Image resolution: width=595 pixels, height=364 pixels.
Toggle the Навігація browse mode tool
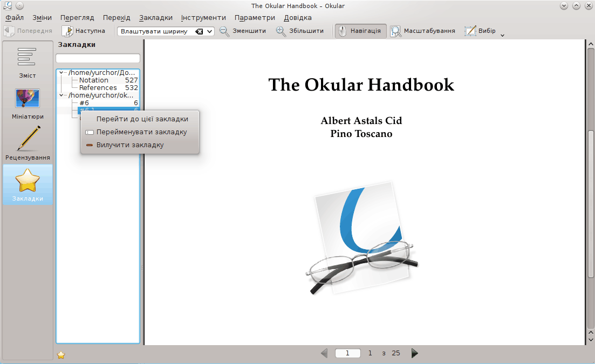(360, 31)
